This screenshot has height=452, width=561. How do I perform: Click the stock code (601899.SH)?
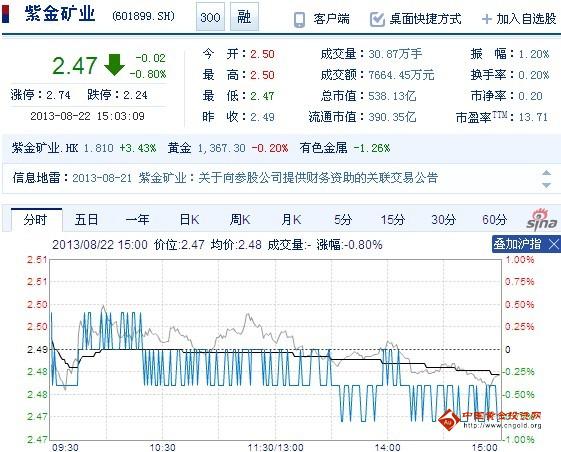[143, 16]
